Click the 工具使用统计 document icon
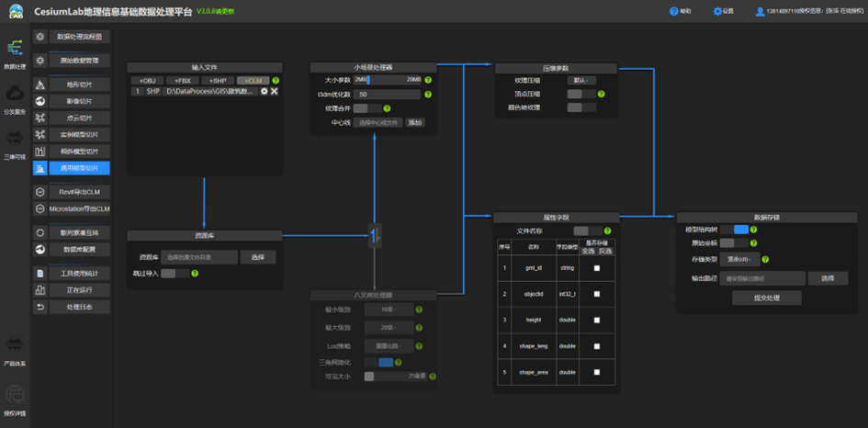The width and height of the screenshot is (868, 428). coord(39,274)
